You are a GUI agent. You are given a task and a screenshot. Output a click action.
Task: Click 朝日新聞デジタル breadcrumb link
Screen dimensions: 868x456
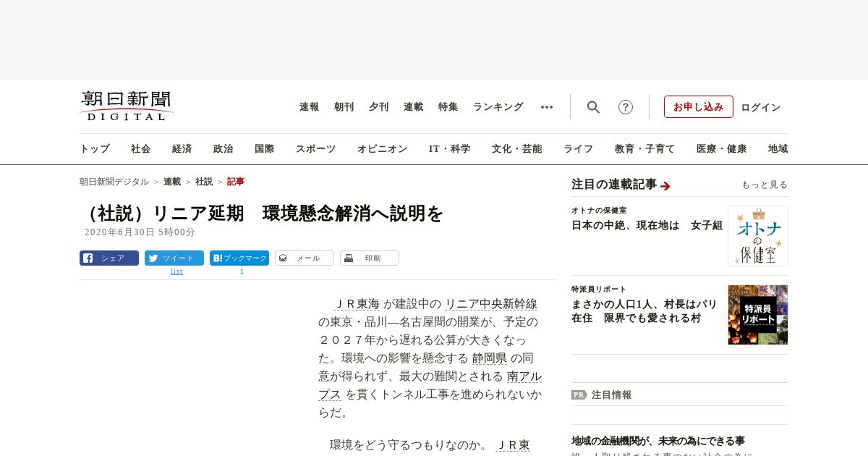tap(114, 182)
